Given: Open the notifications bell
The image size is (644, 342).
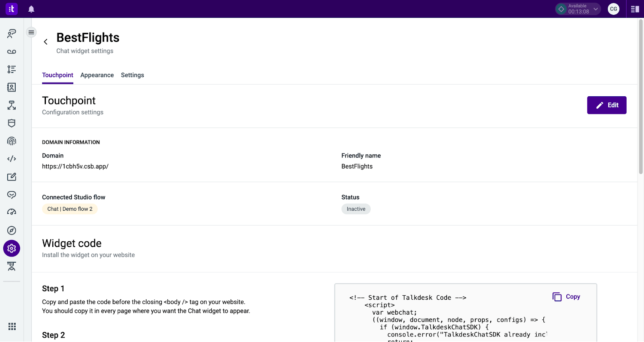Looking at the screenshot, I should click(31, 9).
